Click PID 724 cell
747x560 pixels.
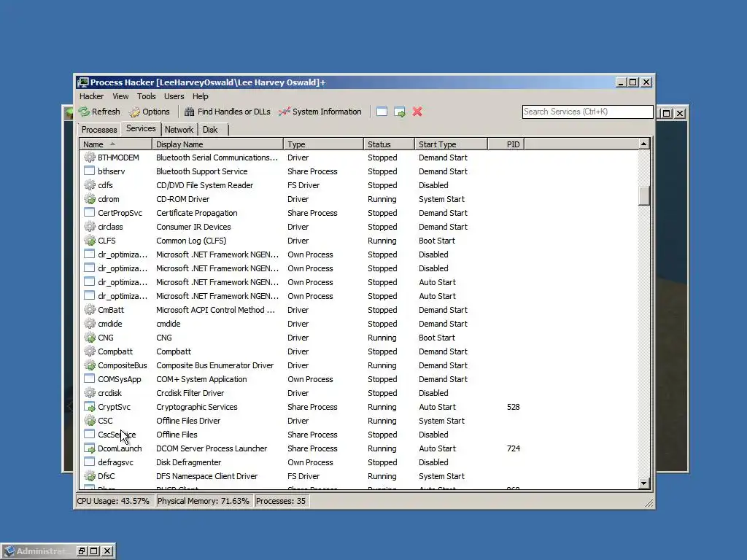(513, 448)
